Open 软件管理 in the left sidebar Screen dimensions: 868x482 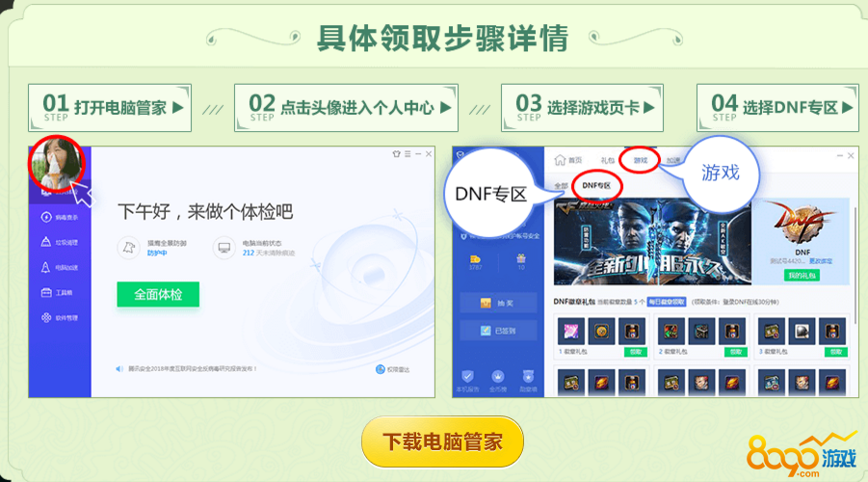point(60,317)
